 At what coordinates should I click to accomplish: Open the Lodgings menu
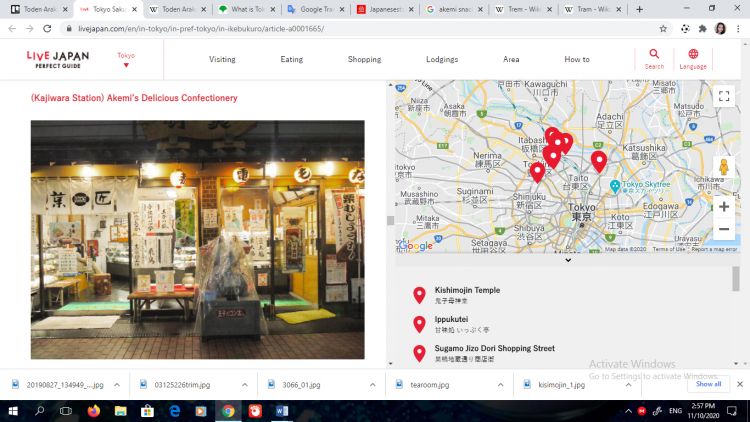pyautogui.click(x=442, y=59)
